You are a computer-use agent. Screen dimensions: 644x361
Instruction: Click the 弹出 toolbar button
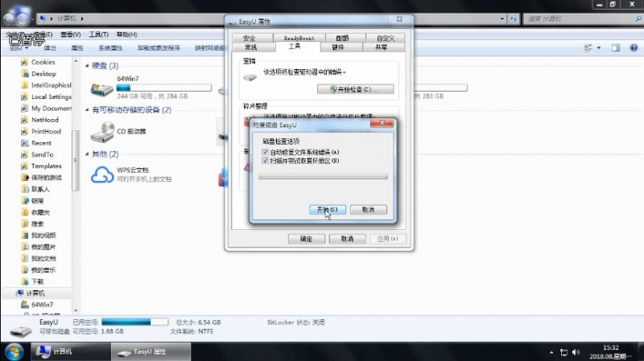tap(50, 48)
